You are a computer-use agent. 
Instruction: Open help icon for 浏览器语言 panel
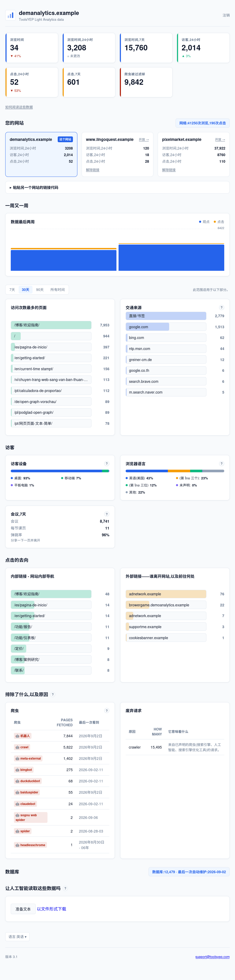coord(222,463)
